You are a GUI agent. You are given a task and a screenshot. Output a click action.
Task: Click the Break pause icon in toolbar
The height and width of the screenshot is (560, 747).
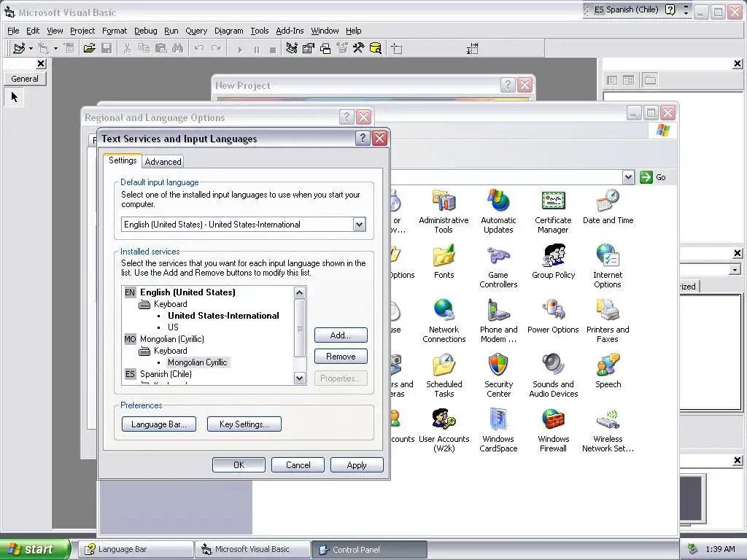(x=257, y=49)
